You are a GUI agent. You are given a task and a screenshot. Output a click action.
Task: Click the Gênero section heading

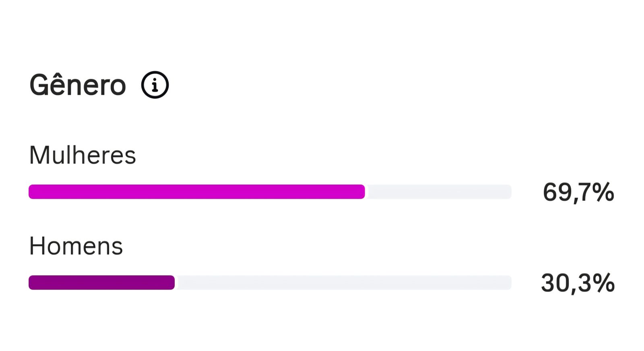[x=78, y=85]
